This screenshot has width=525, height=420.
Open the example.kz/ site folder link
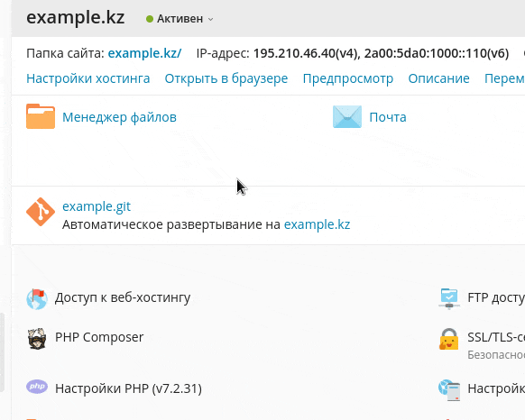pos(144,53)
